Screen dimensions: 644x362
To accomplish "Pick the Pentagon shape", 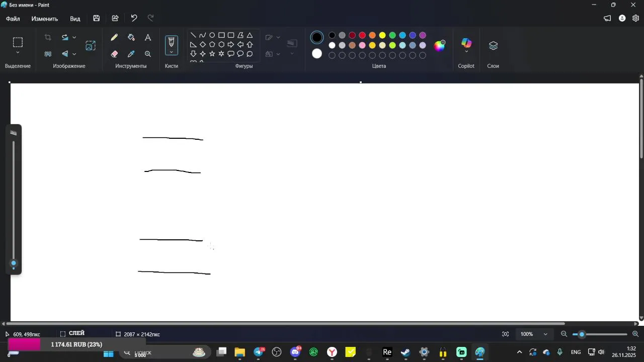I will click(x=212, y=44).
